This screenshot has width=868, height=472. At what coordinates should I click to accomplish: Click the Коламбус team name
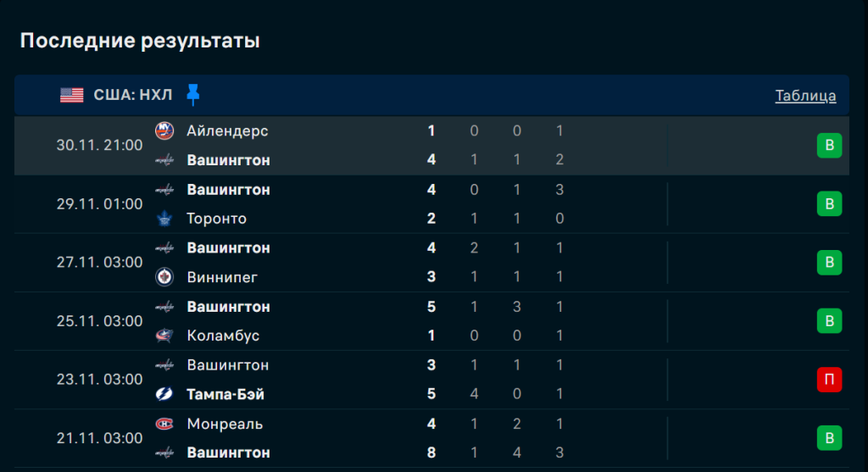(223, 336)
